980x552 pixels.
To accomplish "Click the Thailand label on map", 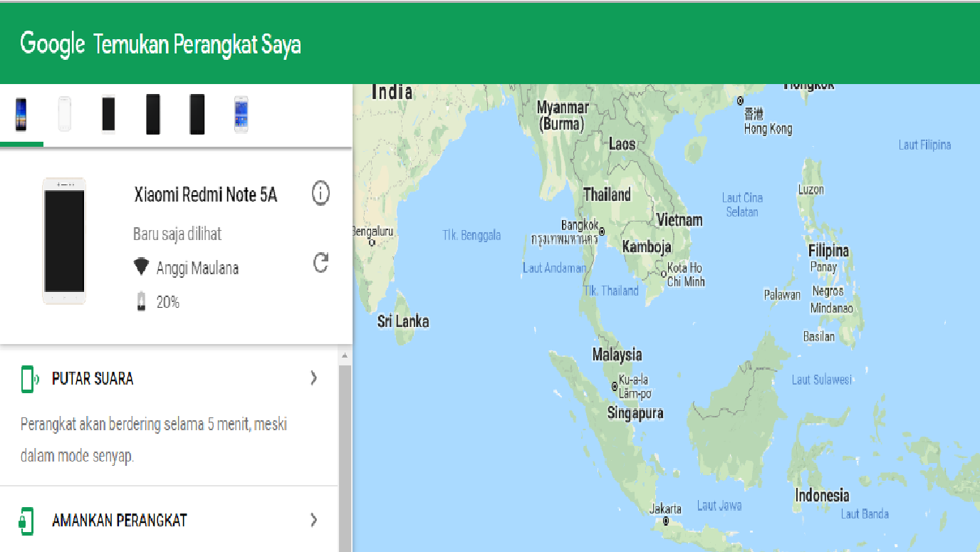I will pyautogui.click(x=607, y=194).
